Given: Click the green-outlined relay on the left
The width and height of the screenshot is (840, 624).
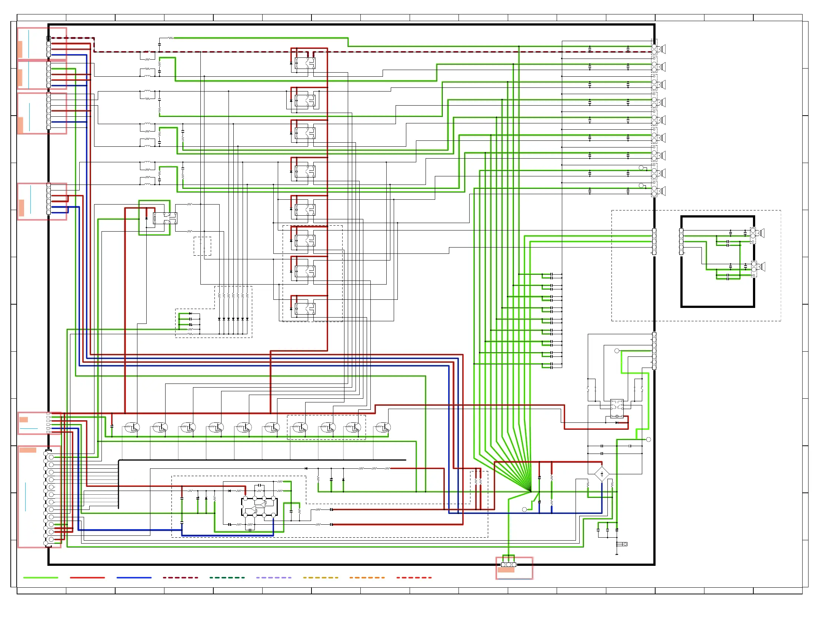Looking at the screenshot, I should pyautogui.click(x=165, y=218).
